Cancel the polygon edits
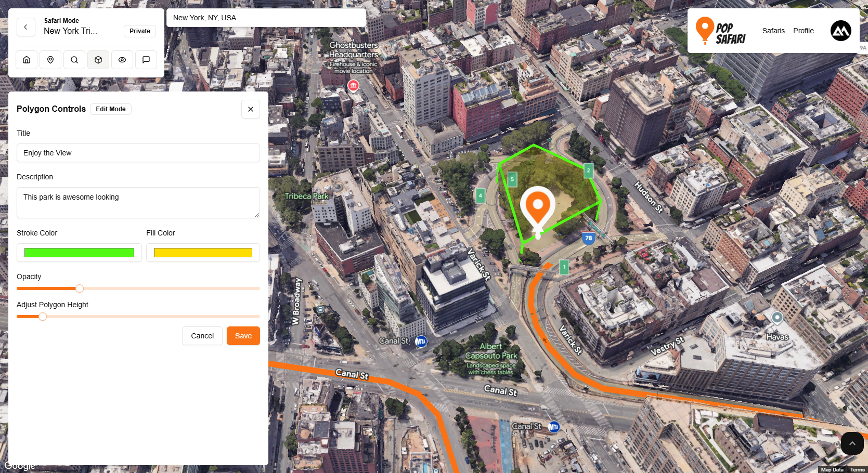The image size is (868, 473). coord(202,336)
